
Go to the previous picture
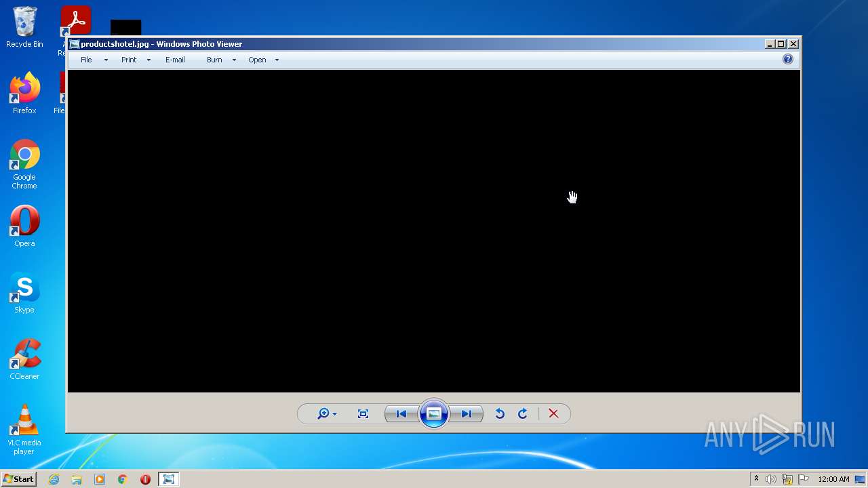(x=401, y=413)
